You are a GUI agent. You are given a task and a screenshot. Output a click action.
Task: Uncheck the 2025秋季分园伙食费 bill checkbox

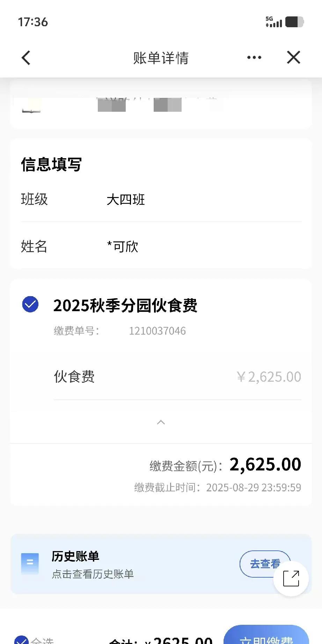coord(30,304)
